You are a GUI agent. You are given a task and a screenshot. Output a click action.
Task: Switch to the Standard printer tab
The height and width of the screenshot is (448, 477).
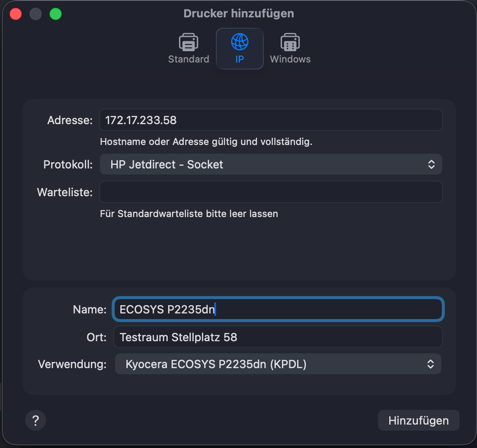tap(189, 49)
